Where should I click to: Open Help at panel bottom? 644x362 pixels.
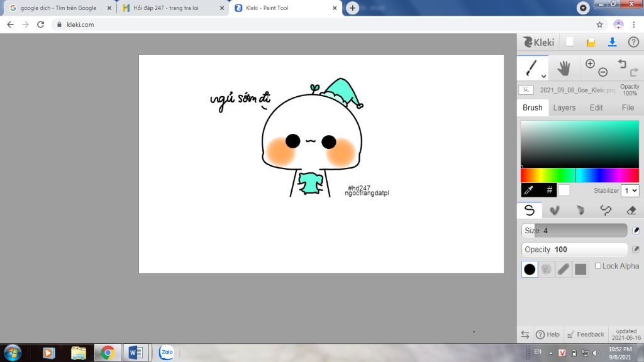(x=548, y=334)
